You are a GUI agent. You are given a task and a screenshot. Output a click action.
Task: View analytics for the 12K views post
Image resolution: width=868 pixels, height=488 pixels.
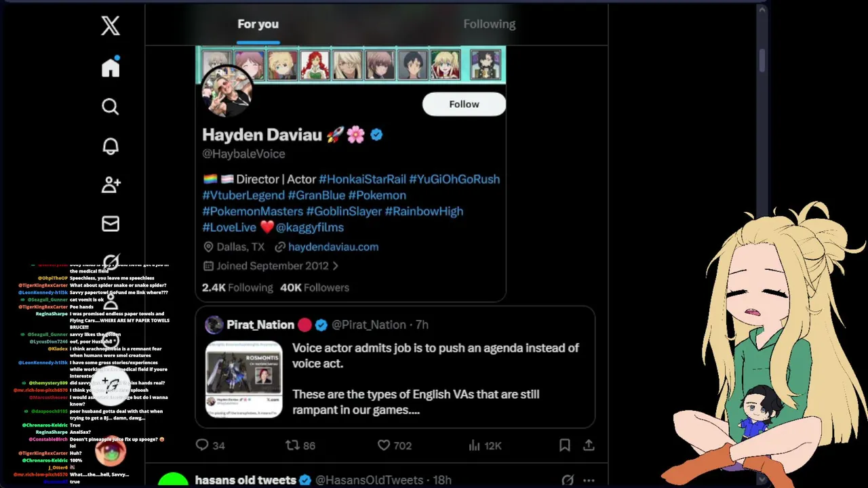click(484, 445)
